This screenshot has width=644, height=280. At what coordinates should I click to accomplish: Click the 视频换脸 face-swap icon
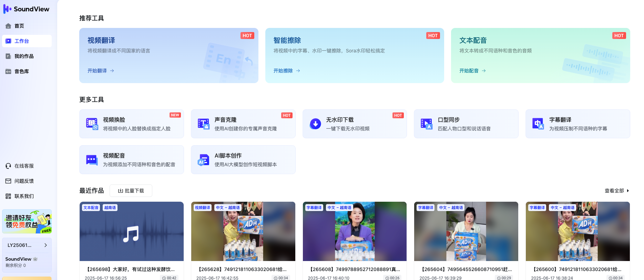[92, 124]
